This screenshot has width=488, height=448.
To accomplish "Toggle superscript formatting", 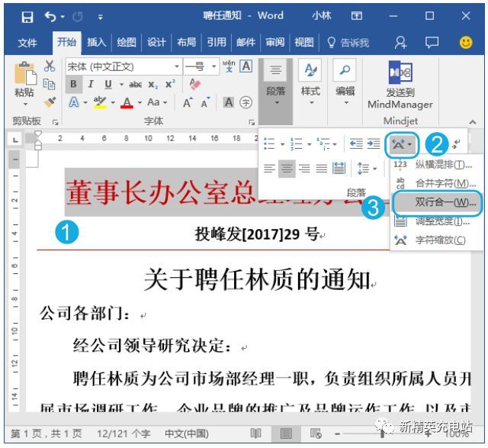I will (170, 84).
